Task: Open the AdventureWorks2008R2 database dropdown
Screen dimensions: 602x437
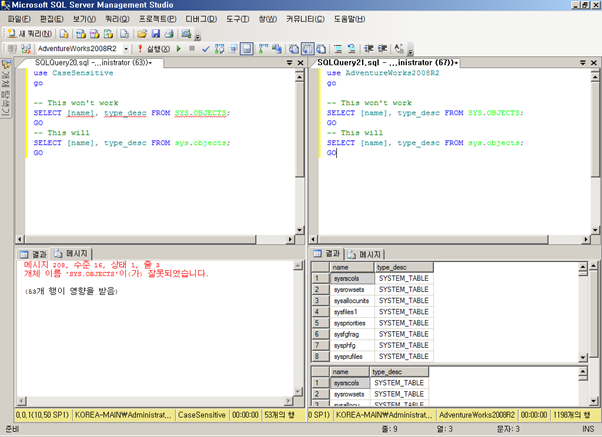Action: 126,49
